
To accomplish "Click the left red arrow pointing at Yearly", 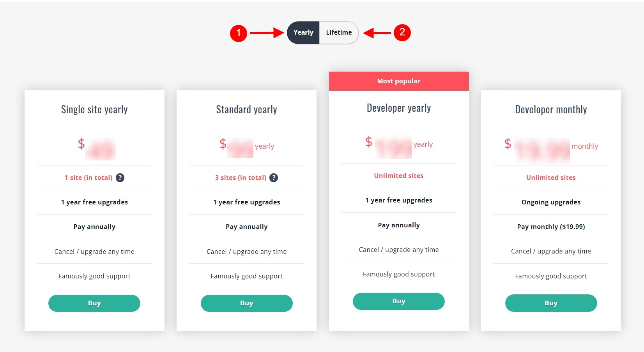I will click(x=267, y=33).
